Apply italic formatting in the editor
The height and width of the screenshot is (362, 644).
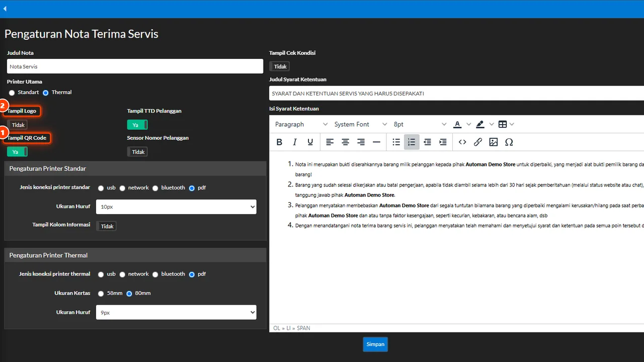click(295, 142)
